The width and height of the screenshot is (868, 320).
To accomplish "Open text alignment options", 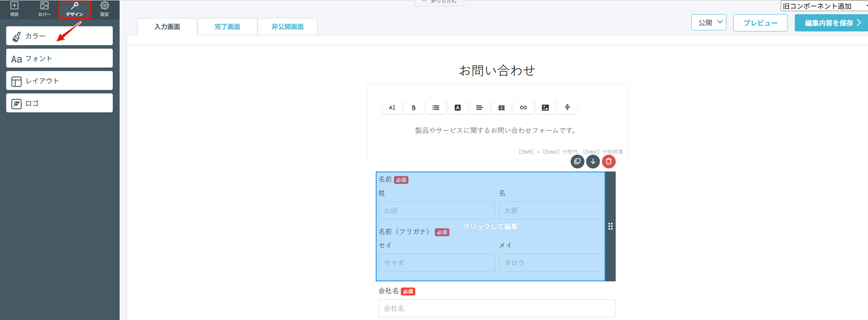I will (479, 107).
